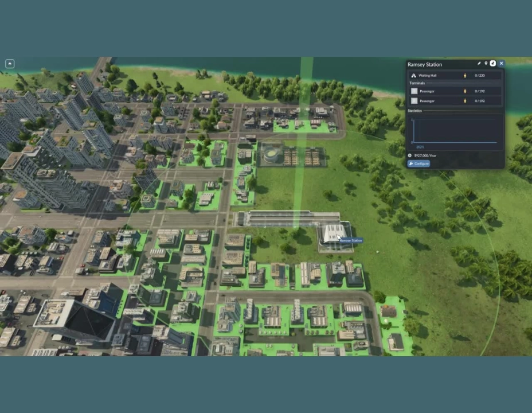Click the second Passenger terminal thumbnail
Viewport: 532px width, 413px height.
pyautogui.click(x=414, y=101)
